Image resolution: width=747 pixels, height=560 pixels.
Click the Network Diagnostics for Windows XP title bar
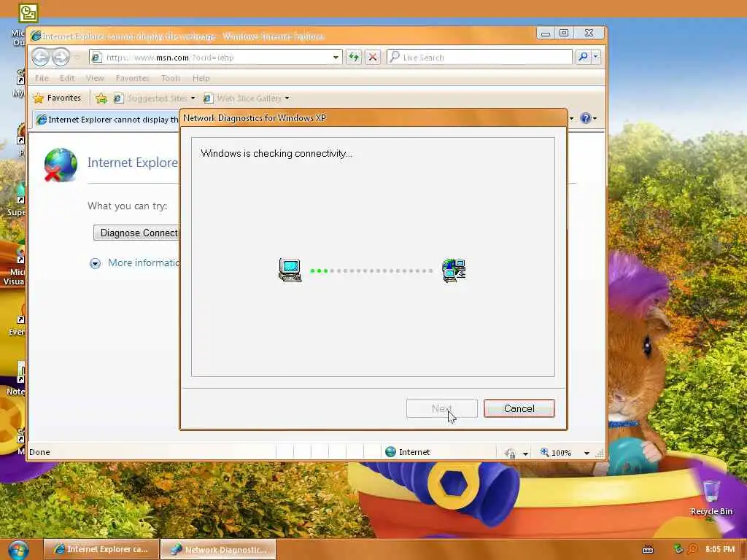click(x=373, y=118)
